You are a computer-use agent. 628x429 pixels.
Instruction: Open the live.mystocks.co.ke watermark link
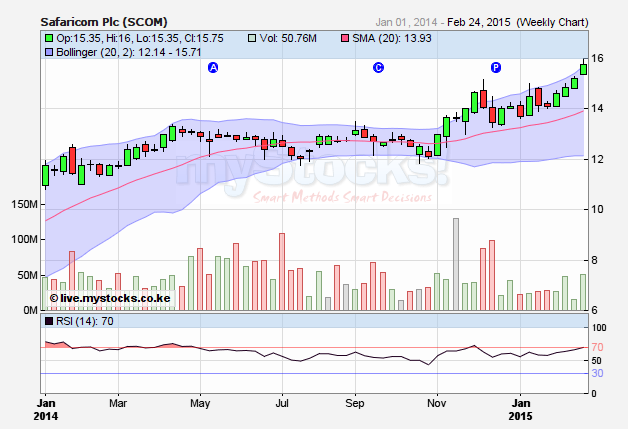(115, 298)
